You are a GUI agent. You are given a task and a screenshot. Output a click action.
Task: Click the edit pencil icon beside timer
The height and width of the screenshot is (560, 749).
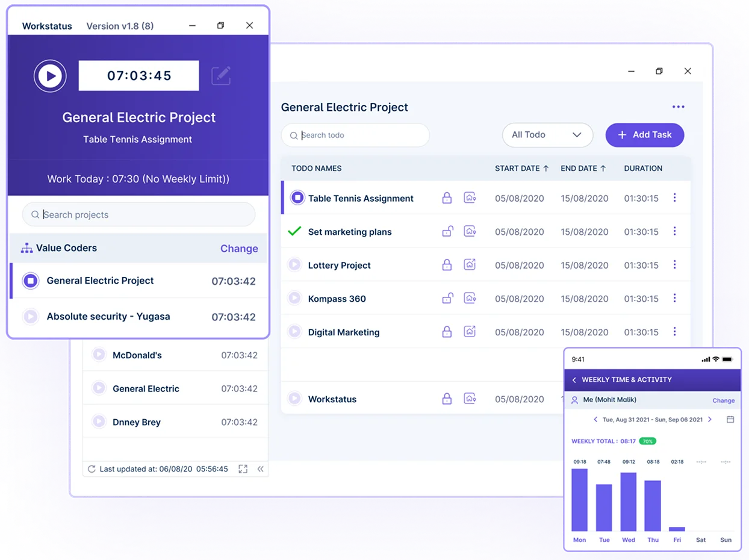point(221,75)
